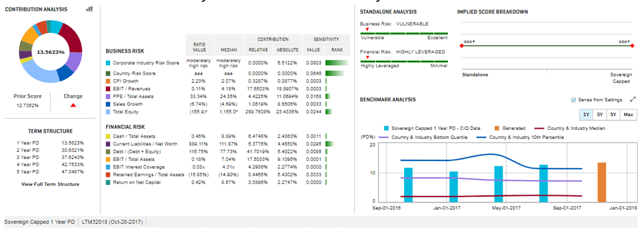Image resolution: width=644 pixels, height=232 pixels.
Task: Click Corporate Industry Risk Score sensitivity rank bar
Action: (336, 63)
